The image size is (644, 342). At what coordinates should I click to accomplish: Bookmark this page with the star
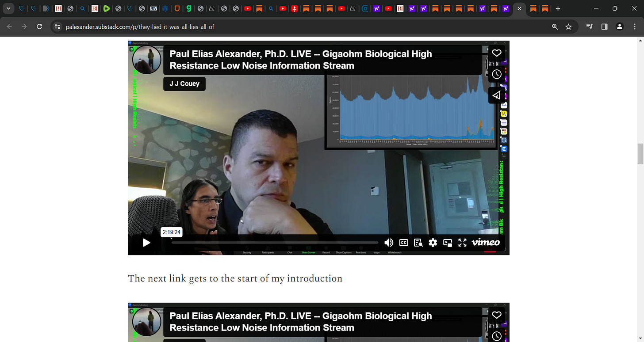pos(568,27)
